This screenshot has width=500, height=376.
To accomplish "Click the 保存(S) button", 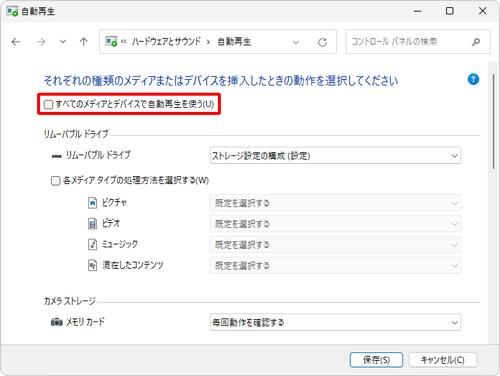I will click(x=376, y=360).
